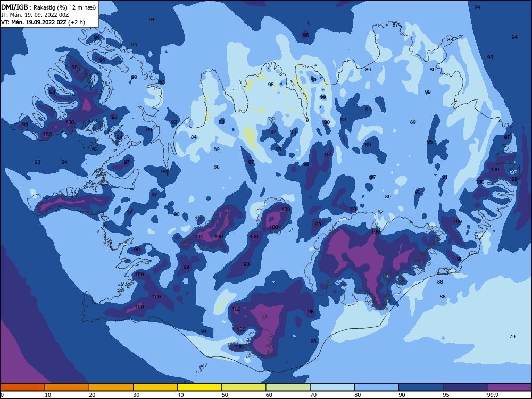Click the legend scale label '70'
Viewport: 532px width, 399px height.
click(x=313, y=395)
